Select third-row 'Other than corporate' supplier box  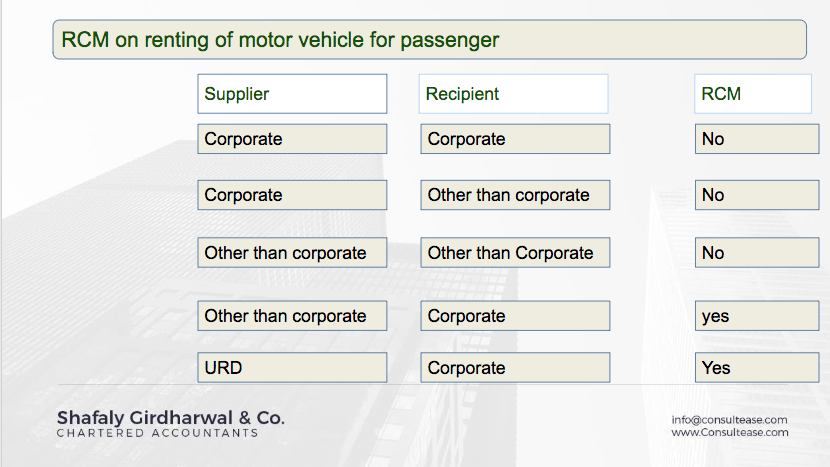click(292, 253)
